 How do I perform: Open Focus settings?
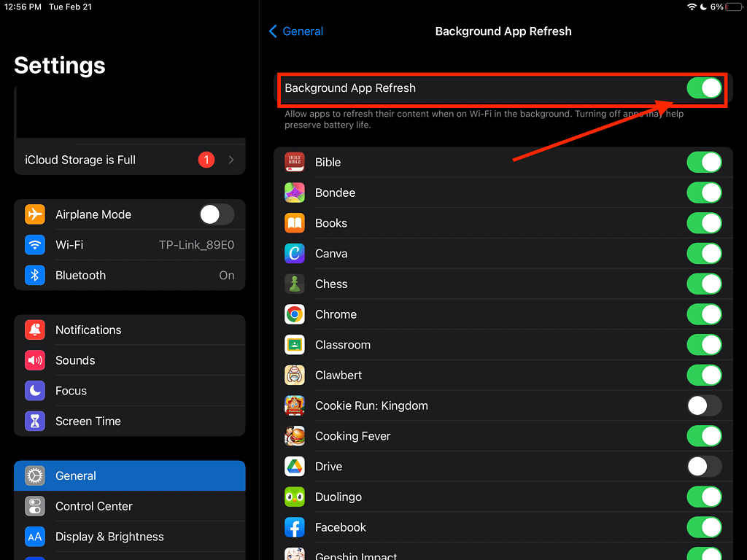pos(130,391)
